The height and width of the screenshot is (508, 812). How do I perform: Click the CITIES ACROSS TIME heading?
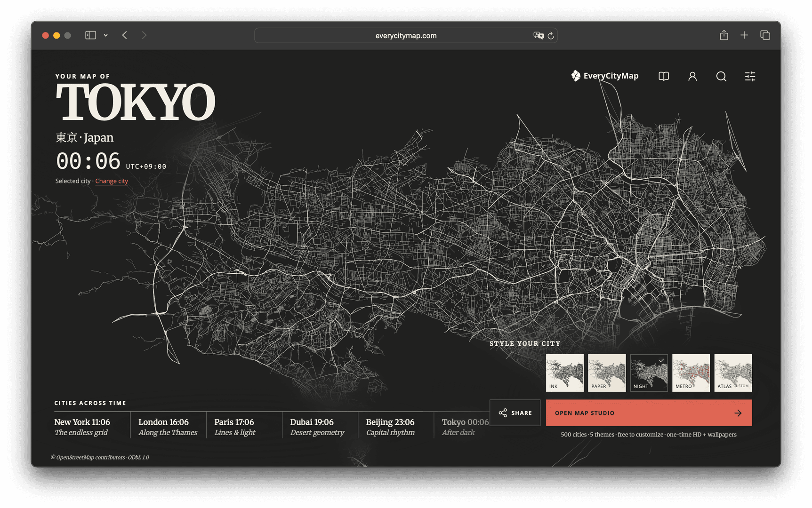(x=90, y=403)
